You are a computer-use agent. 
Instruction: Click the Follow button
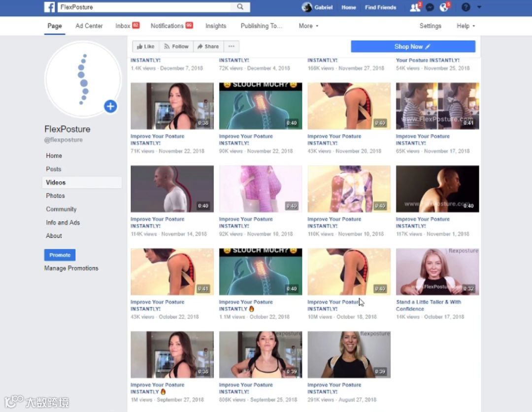[176, 46]
